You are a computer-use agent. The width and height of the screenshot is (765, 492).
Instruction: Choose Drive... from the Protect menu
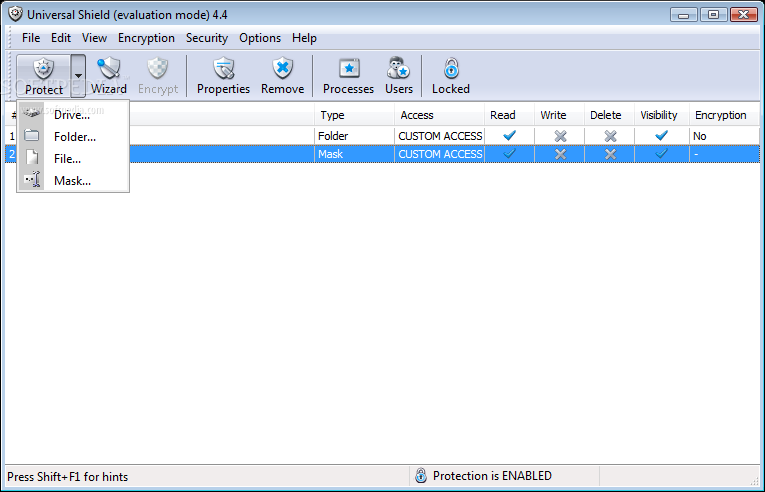73,115
